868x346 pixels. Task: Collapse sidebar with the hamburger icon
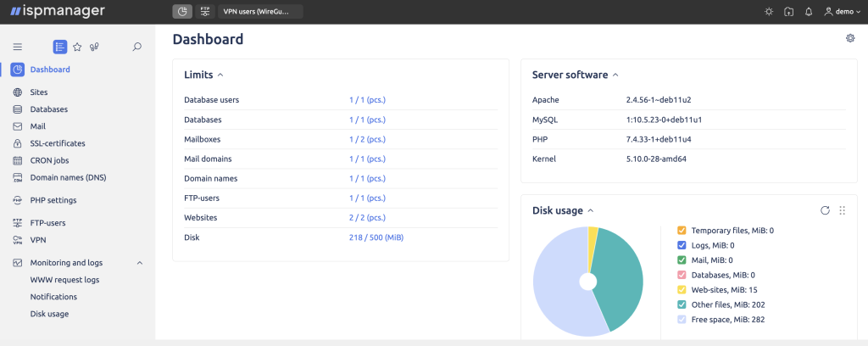[x=18, y=47]
